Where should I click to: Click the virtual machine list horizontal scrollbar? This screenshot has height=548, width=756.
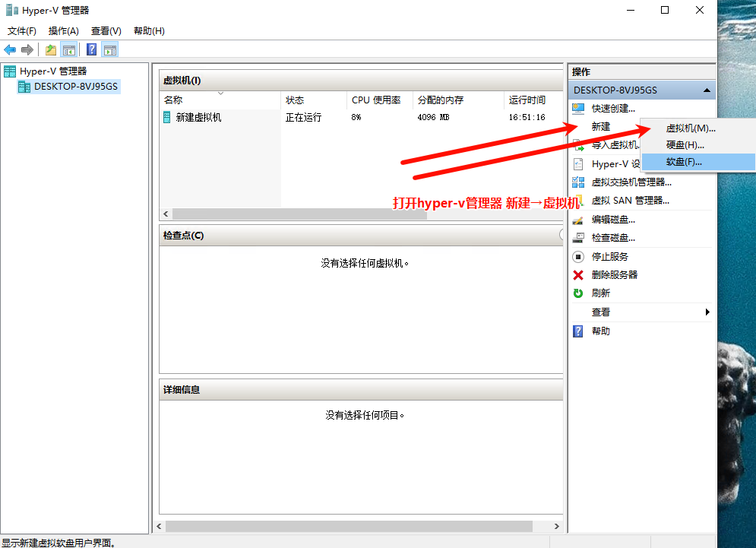tap(299, 214)
